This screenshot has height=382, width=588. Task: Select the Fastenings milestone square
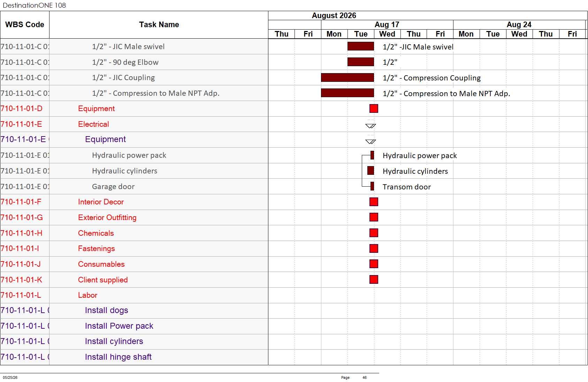click(x=374, y=249)
